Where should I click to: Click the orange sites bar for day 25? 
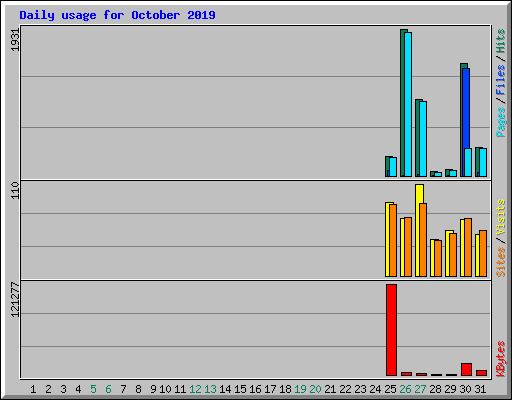[x=393, y=240]
